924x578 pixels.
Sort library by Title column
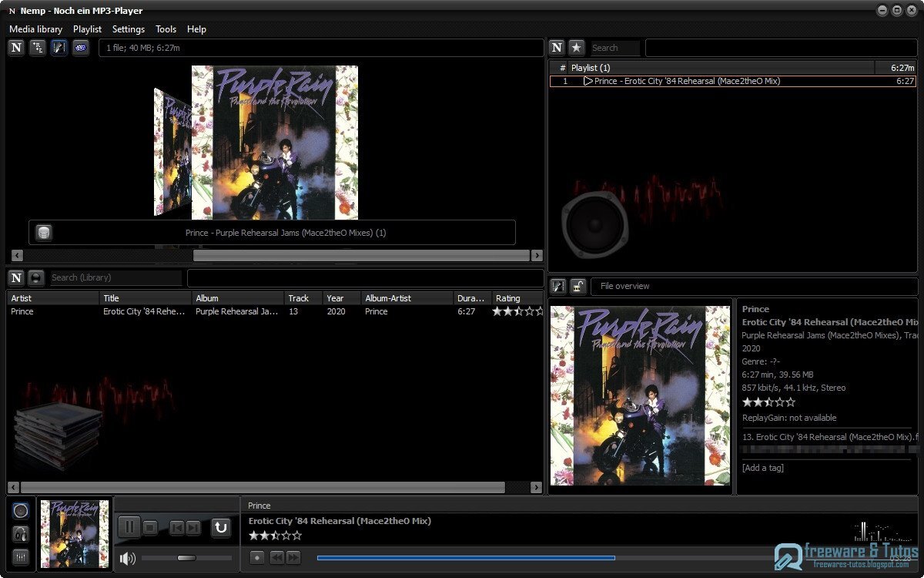pos(146,298)
